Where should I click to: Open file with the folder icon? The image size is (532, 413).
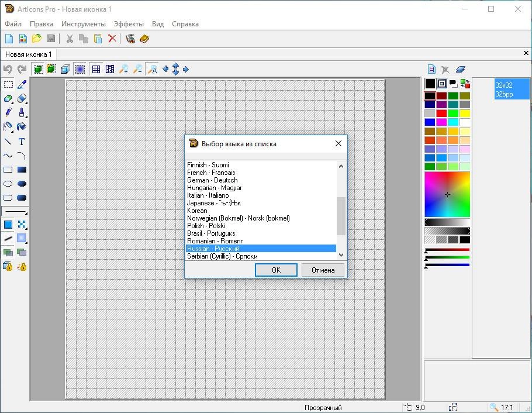coord(37,39)
